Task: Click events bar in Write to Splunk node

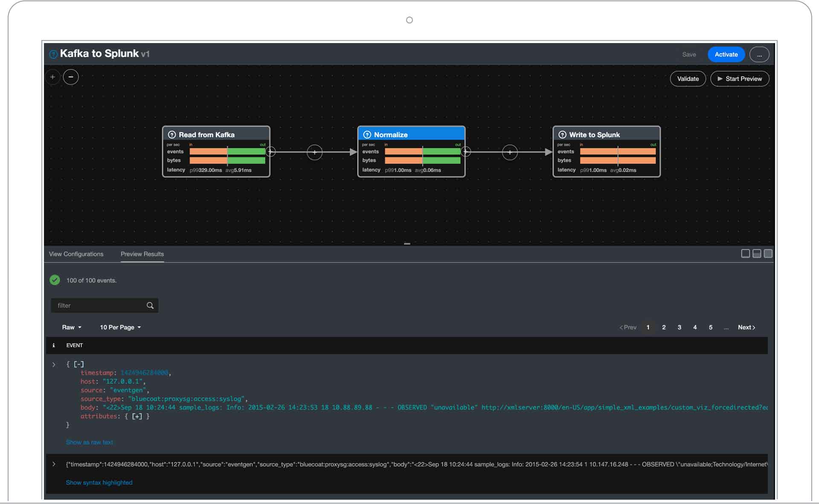Action: click(618, 152)
